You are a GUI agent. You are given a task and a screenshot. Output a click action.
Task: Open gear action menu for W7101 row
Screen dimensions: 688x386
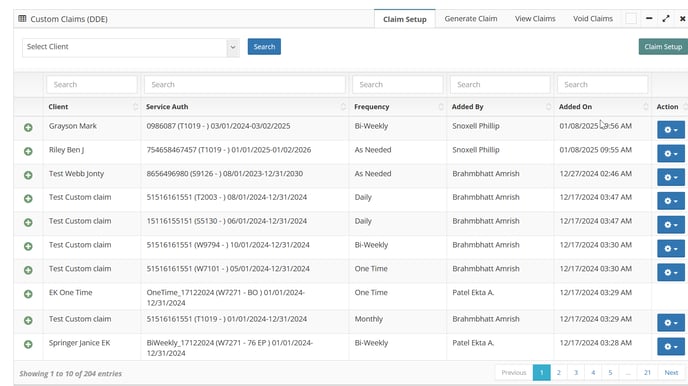[x=671, y=272]
